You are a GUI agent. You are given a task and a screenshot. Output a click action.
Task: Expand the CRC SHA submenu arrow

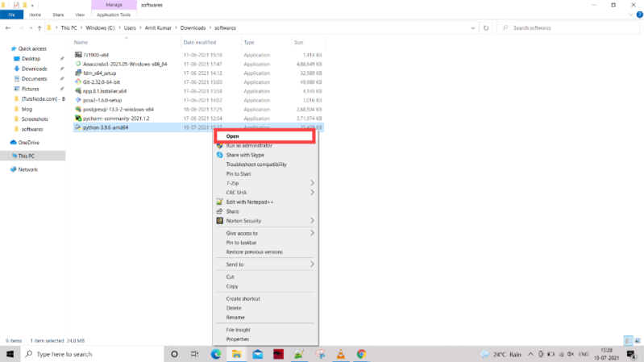312,193
